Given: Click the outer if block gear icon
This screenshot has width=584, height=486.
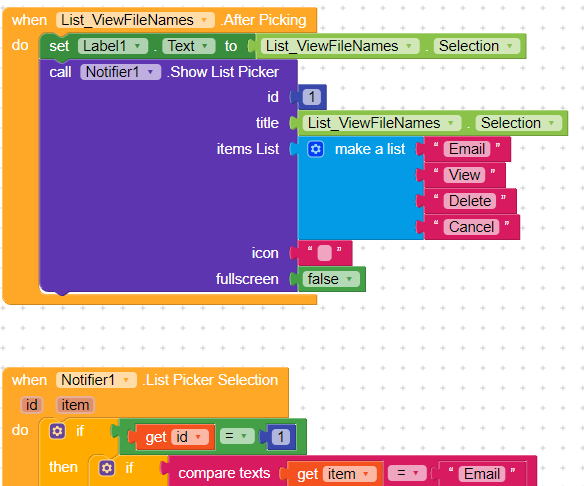Looking at the screenshot, I should [x=57, y=431].
